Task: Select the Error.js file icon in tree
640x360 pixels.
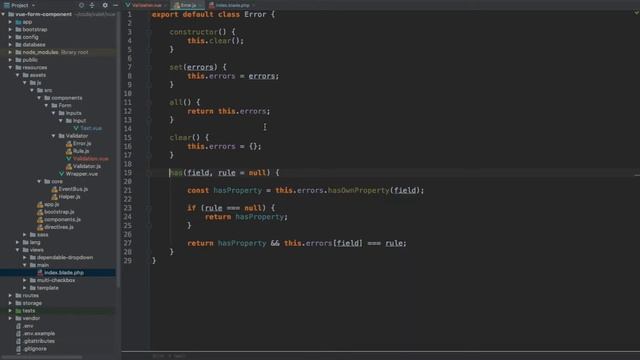Action: [x=69, y=144]
